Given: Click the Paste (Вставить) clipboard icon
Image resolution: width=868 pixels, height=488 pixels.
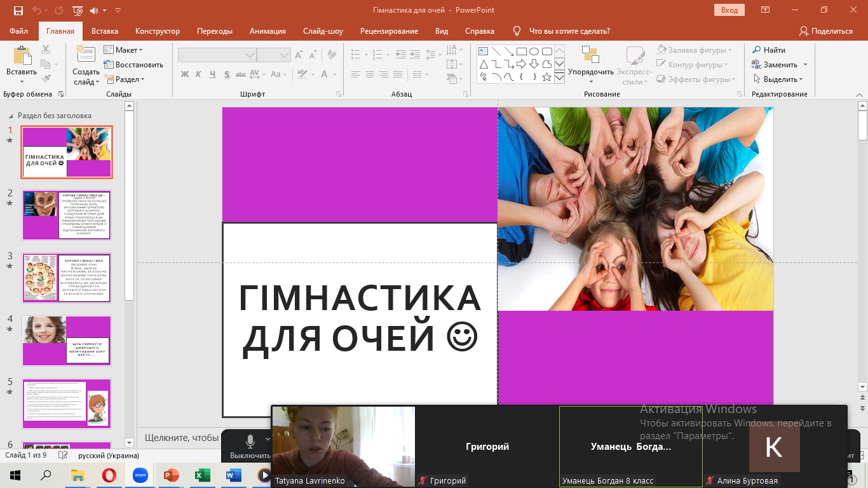Looking at the screenshot, I should [22, 58].
